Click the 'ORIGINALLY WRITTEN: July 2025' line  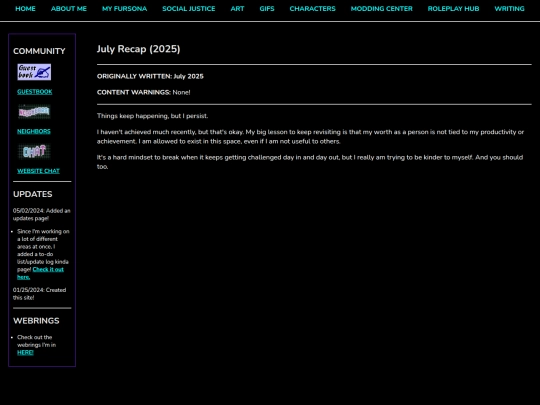pos(150,76)
